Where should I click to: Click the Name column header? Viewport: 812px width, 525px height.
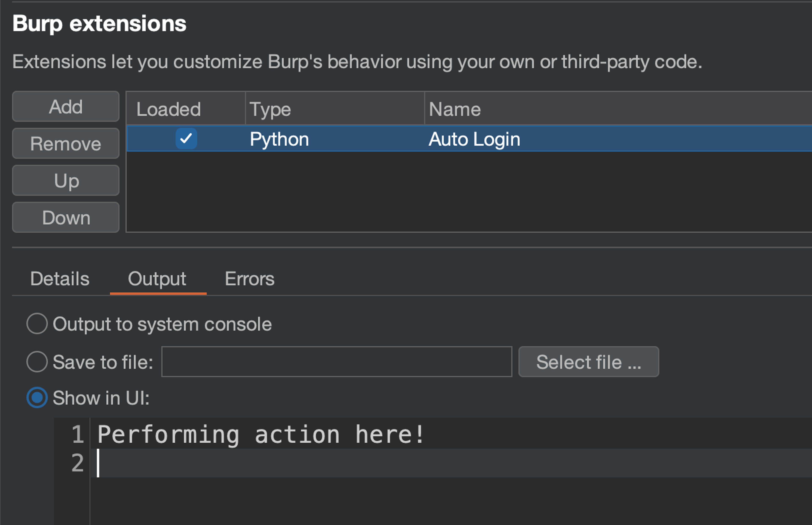point(454,109)
